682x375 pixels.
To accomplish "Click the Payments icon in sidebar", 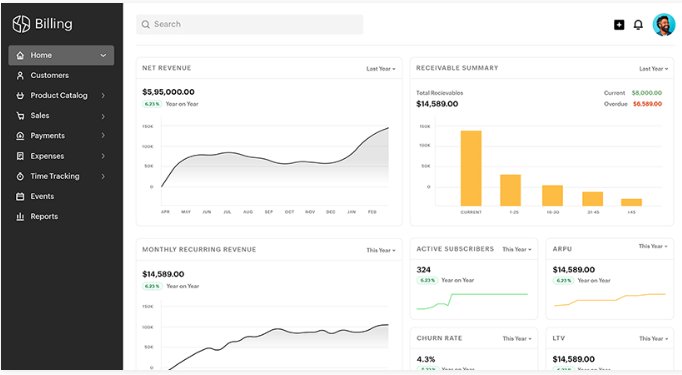I will (20, 136).
